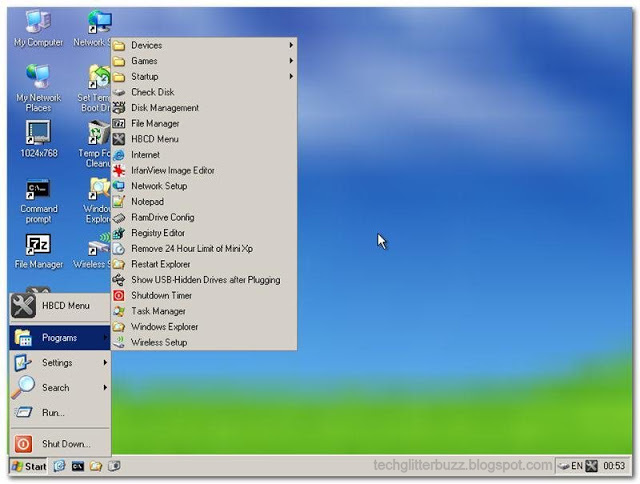Viewport: 640px width, 484px height.
Task: Select Network Setup menu entry
Action: point(204,186)
